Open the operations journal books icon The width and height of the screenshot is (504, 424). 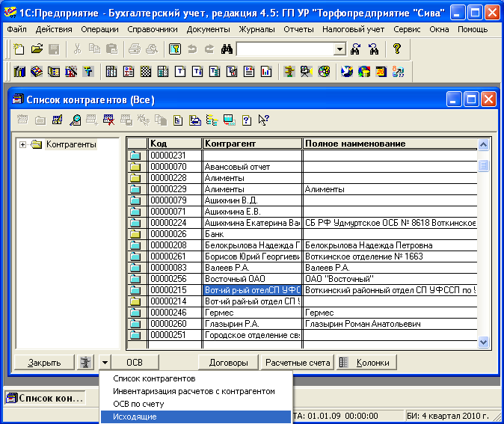(x=19, y=71)
